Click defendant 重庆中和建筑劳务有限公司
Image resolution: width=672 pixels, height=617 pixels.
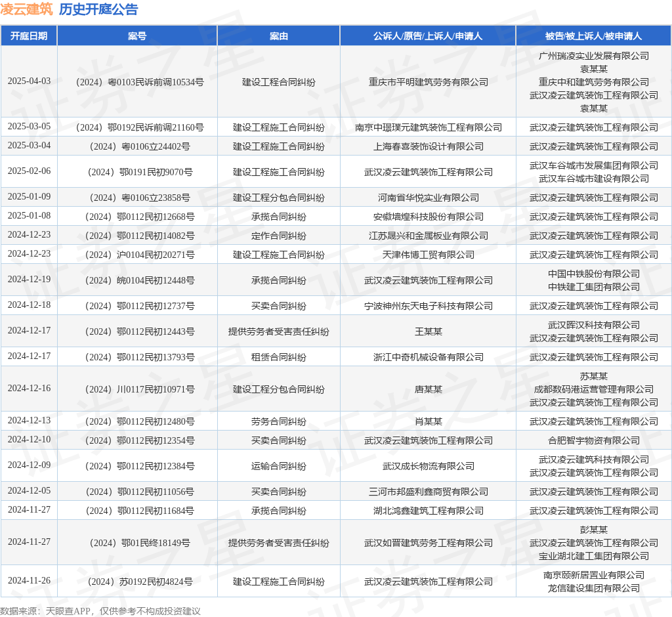[593, 82]
